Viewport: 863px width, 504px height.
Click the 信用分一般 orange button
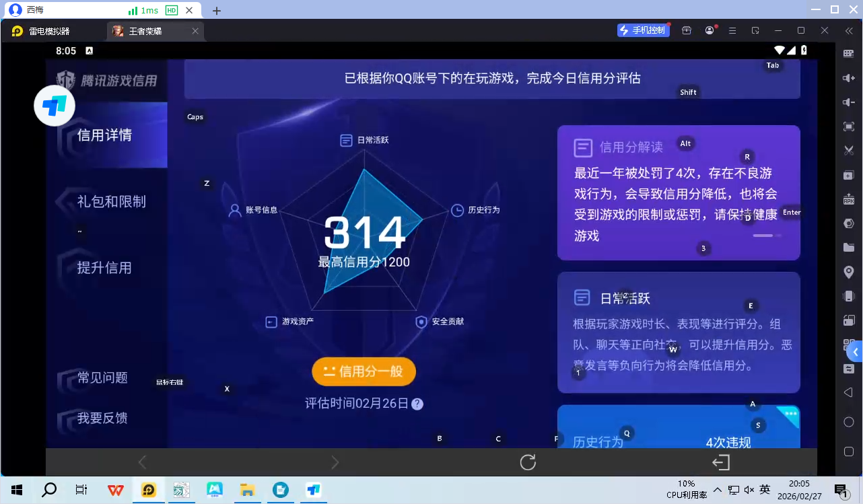click(364, 371)
